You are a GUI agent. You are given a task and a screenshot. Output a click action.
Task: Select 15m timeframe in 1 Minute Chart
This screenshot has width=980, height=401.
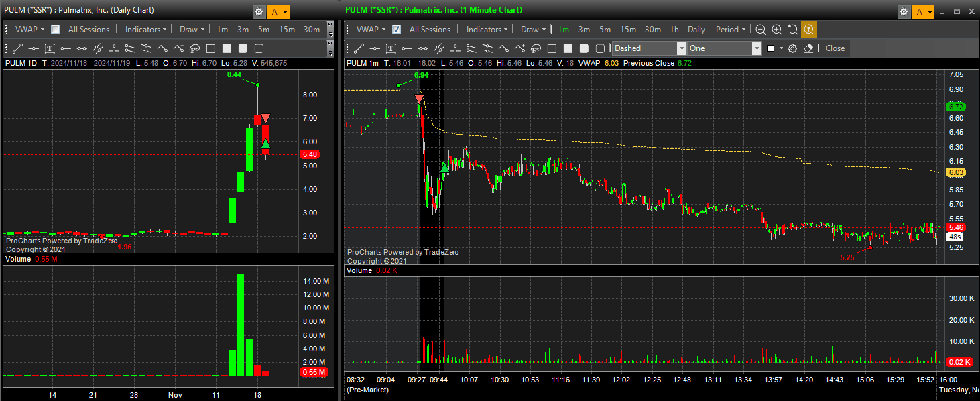click(628, 30)
